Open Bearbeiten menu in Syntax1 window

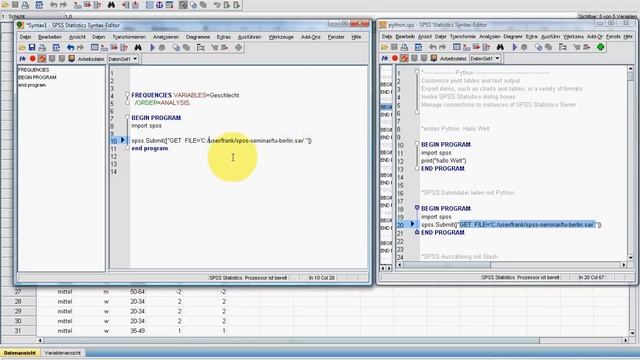point(50,37)
